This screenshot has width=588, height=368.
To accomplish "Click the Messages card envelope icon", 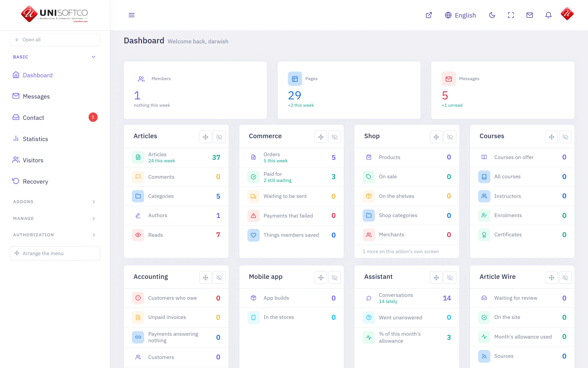I will 449,79.
